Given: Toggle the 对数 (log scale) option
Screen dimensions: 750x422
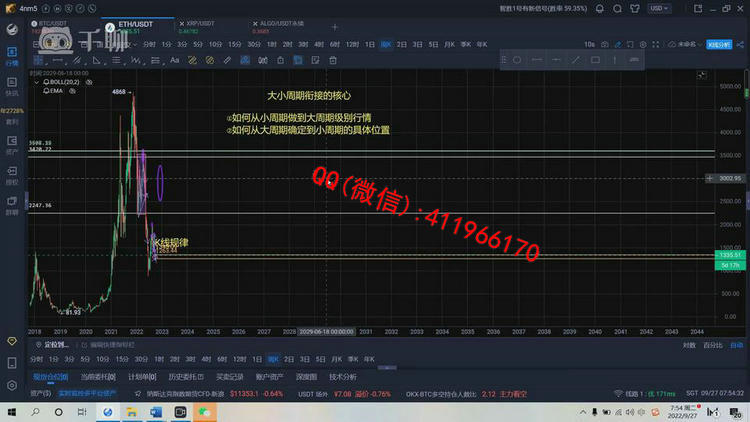Looking at the screenshot, I should (685, 344).
